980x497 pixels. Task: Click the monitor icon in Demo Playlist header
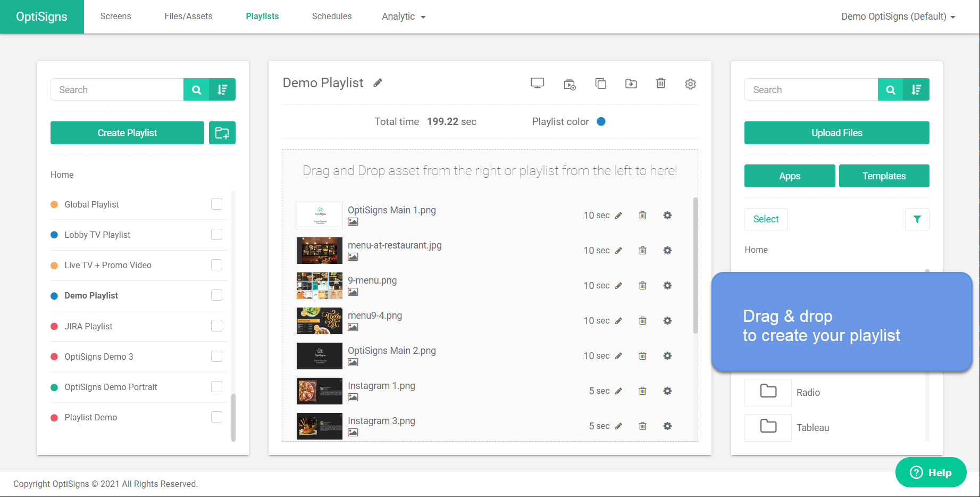point(538,84)
